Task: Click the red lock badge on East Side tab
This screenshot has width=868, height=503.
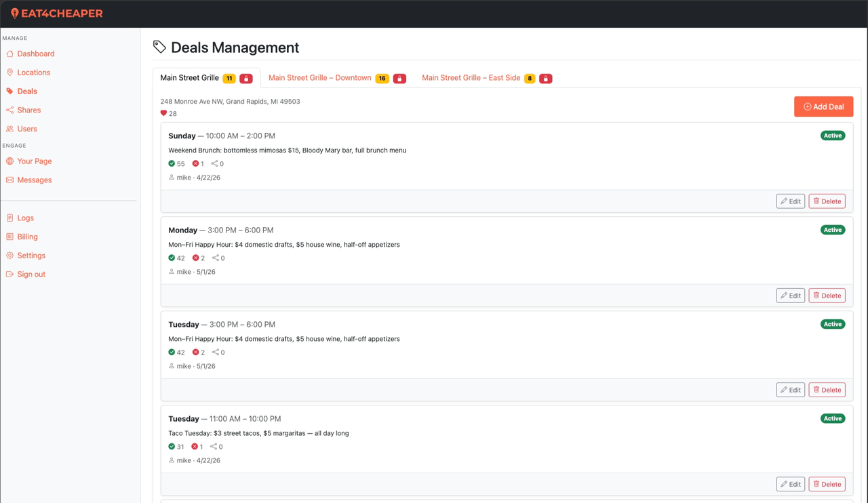Action: point(545,79)
